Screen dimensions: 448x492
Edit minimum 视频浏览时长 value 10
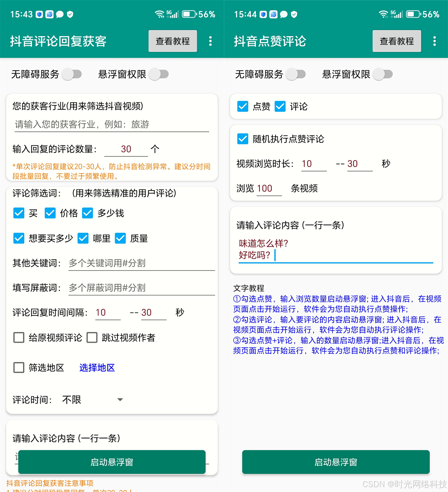(314, 164)
